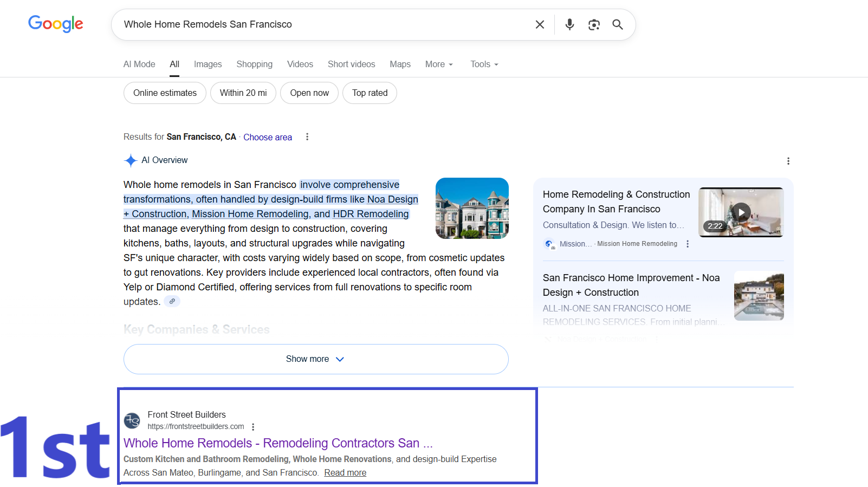Submit search with magnifier icon
Image resolution: width=868 pixels, height=487 pixels.
point(618,24)
